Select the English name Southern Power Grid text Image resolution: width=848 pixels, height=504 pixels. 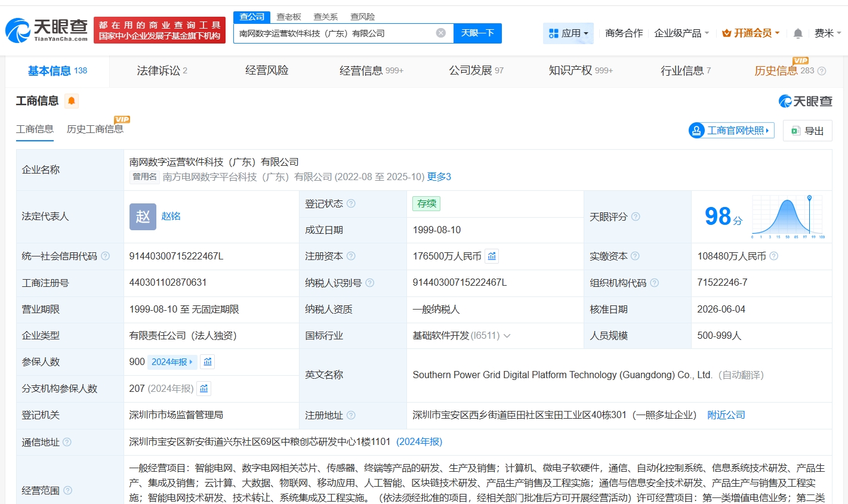click(562, 375)
